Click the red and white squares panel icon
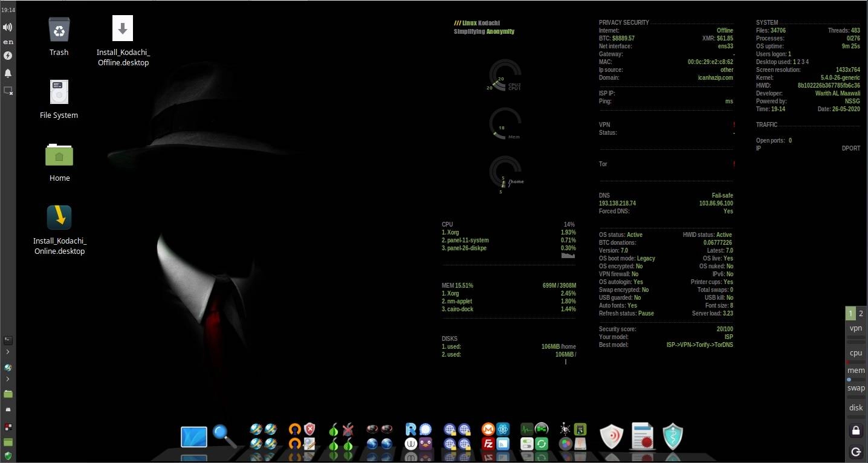 [8, 427]
